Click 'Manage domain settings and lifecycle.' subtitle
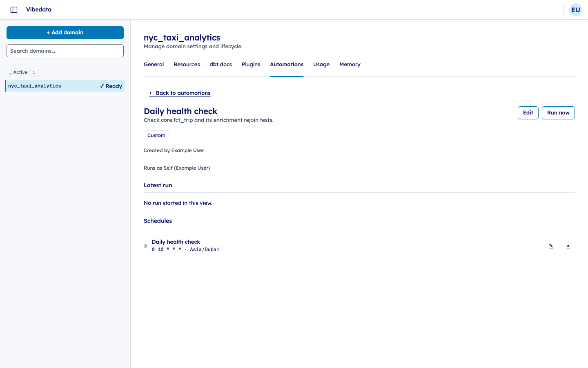This screenshot has height=368, width=588. pyautogui.click(x=193, y=47)
